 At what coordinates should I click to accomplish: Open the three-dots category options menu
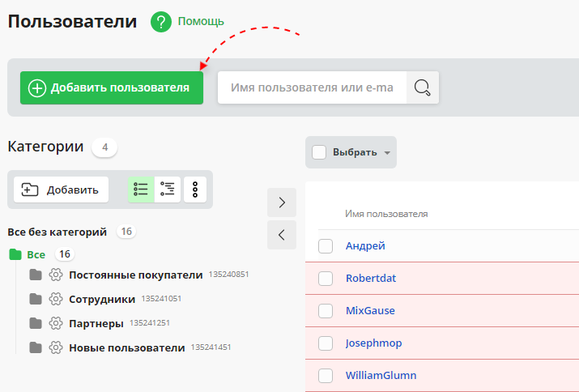195,190
